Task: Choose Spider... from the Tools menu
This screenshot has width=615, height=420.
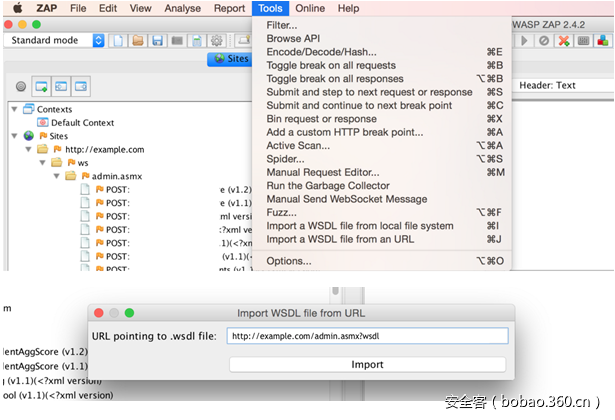Action: tap(284, 159)
